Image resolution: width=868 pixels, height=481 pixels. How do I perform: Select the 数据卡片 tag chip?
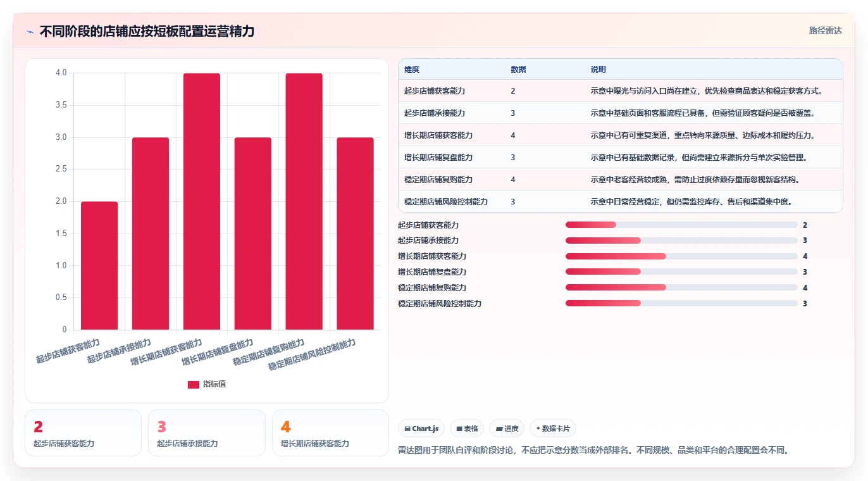(x=553, y=428)
